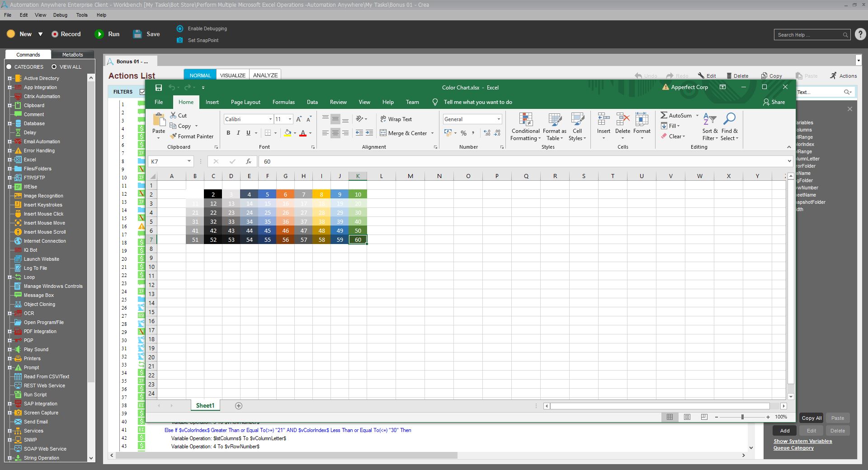Open the font name Calibri dropdown
The width and height of the screenshot is (868, 470).
pyautogui.click(x=270, y=119)
